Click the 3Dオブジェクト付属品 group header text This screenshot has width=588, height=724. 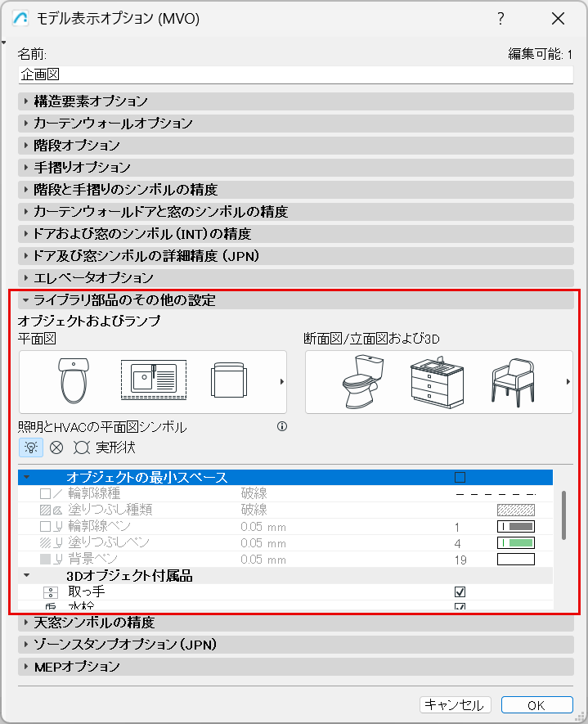coord(129,576)
